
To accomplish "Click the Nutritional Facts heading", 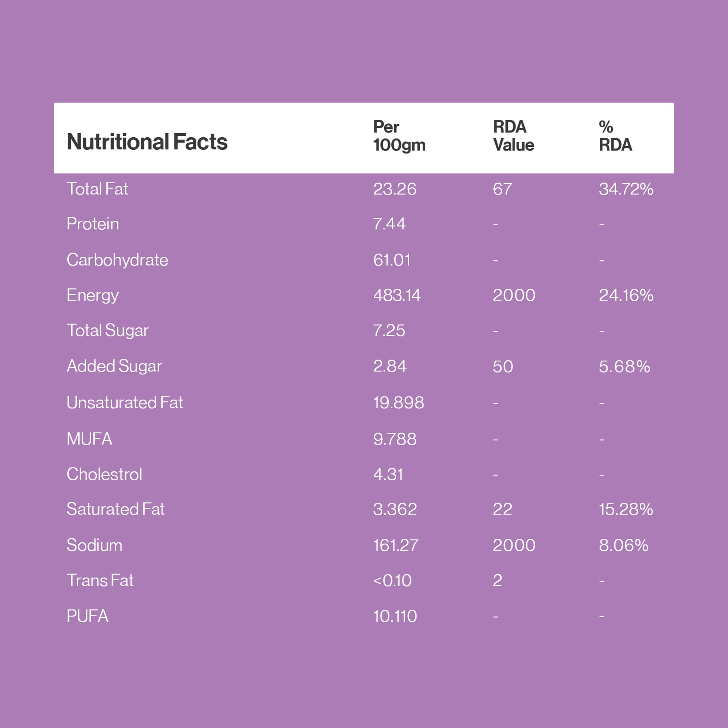I will [x=147, y=142].
